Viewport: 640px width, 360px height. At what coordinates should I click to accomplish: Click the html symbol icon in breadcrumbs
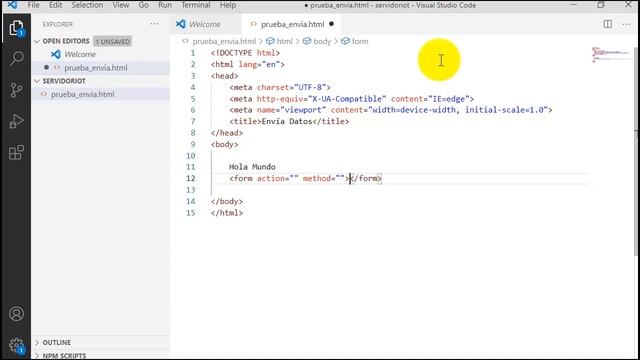point(270,41)
